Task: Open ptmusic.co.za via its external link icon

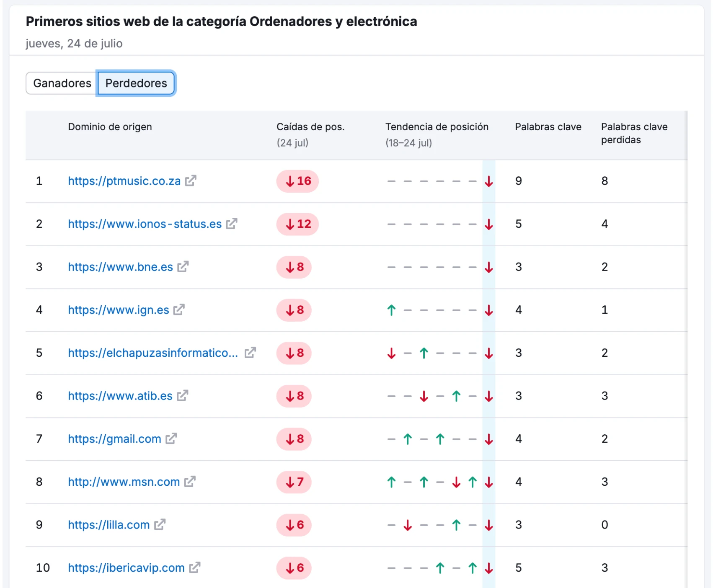Action: 191,181
